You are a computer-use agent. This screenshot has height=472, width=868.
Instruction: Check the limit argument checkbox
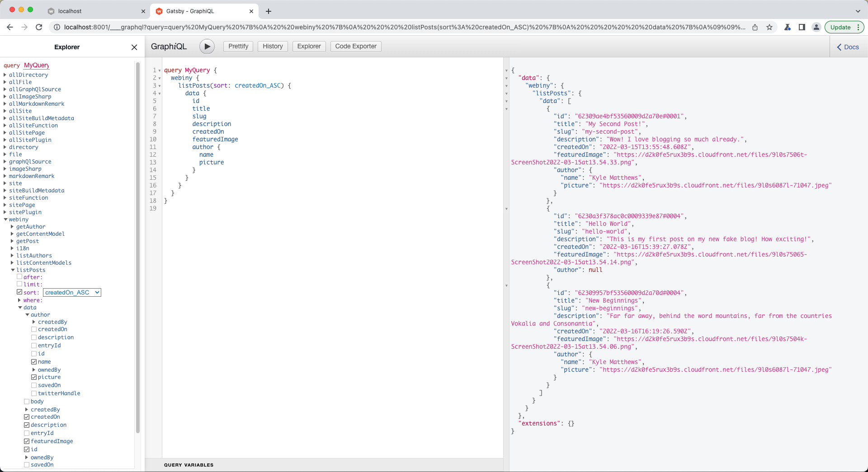[x=20, y=284]
